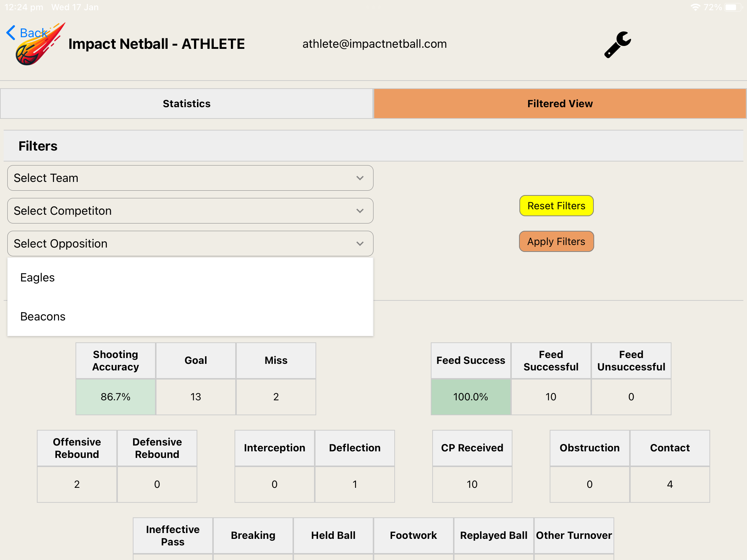Click the Contact count showing 4
747x560 pixels.
tap(670, 484)
